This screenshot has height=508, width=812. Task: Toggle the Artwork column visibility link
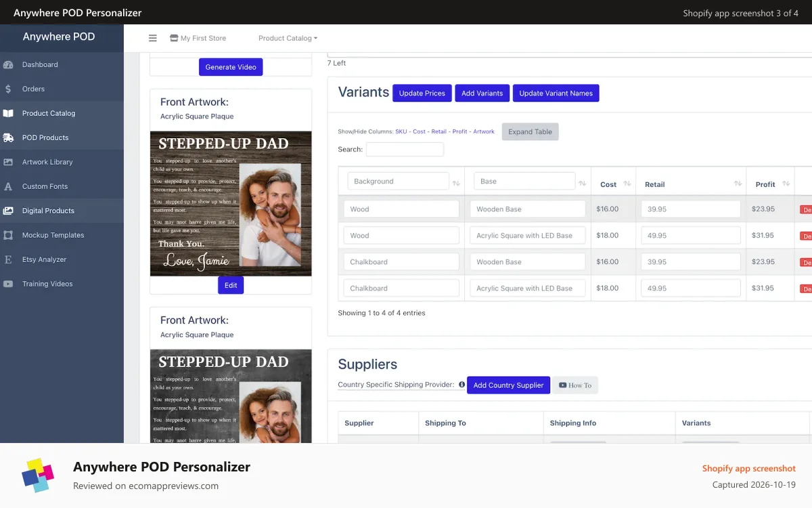click(x=484, y=131)
